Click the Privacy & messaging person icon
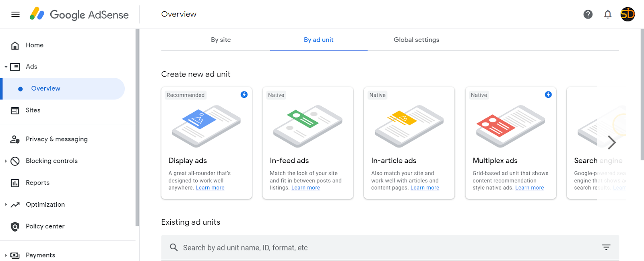The width and height of the screenshot is (644, 261). tap(15, 139)
